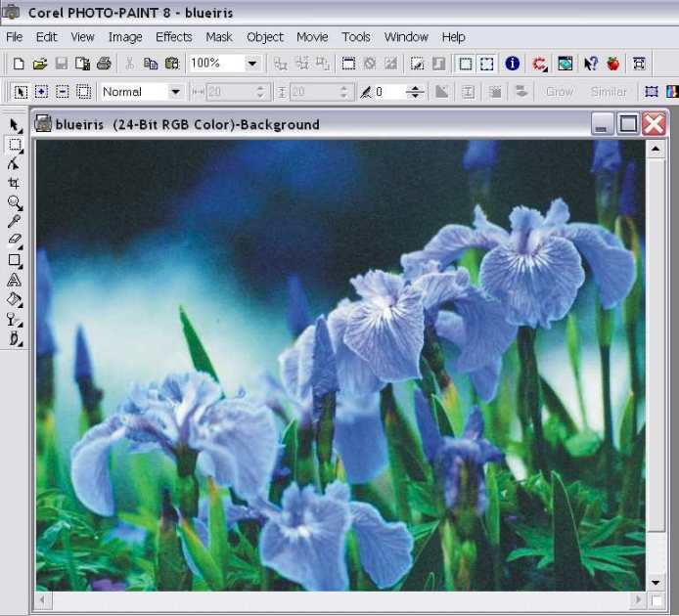
Task: Click the horizontal scrollbar left arrow
Action: [x=43, y=600]
